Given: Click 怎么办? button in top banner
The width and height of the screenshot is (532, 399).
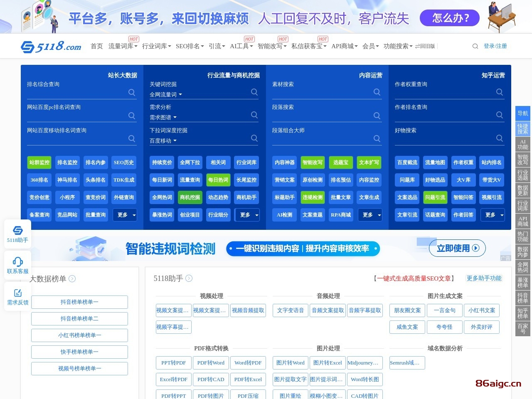Looking at the screenshot, I should point(450,18).
